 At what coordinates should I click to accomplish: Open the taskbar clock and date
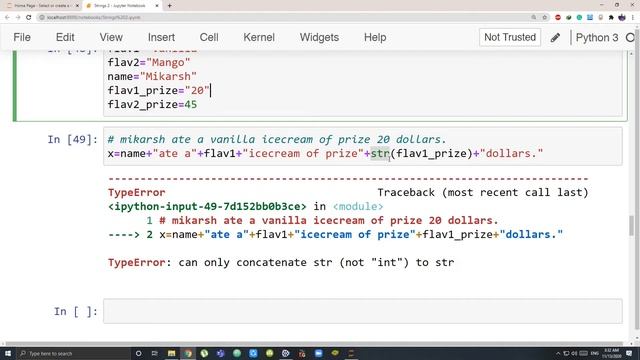[611, 353]
